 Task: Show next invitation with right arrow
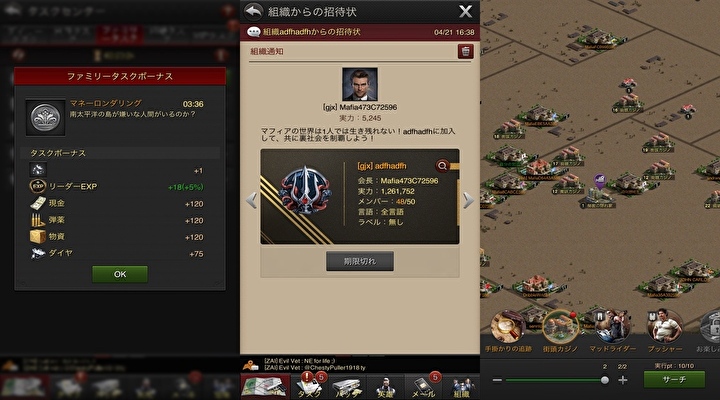point(467,200)
